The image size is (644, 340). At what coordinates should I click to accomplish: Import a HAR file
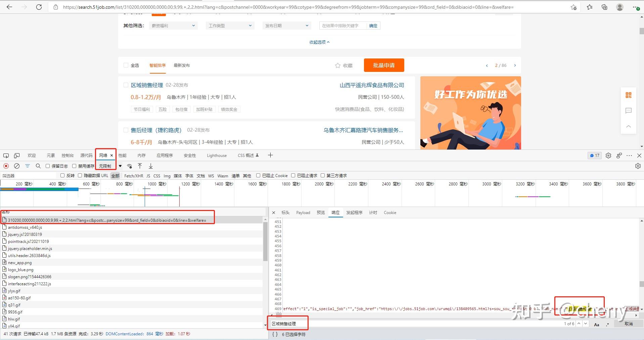[x=140, y=166]
